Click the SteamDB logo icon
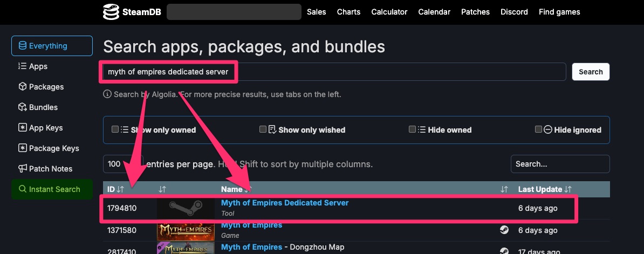The width and height of the screenshot is (644, 254). tap(111, 12)
